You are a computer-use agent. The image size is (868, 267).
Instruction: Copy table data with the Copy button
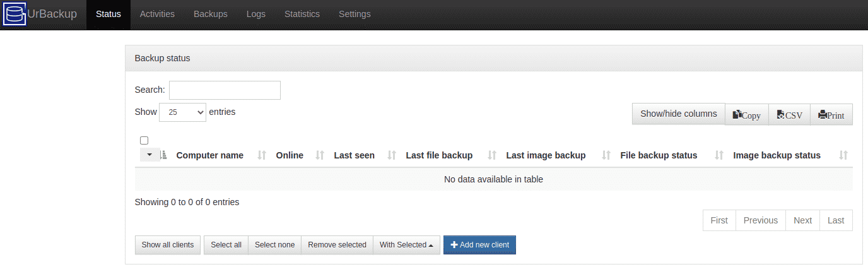pos(747,115)
